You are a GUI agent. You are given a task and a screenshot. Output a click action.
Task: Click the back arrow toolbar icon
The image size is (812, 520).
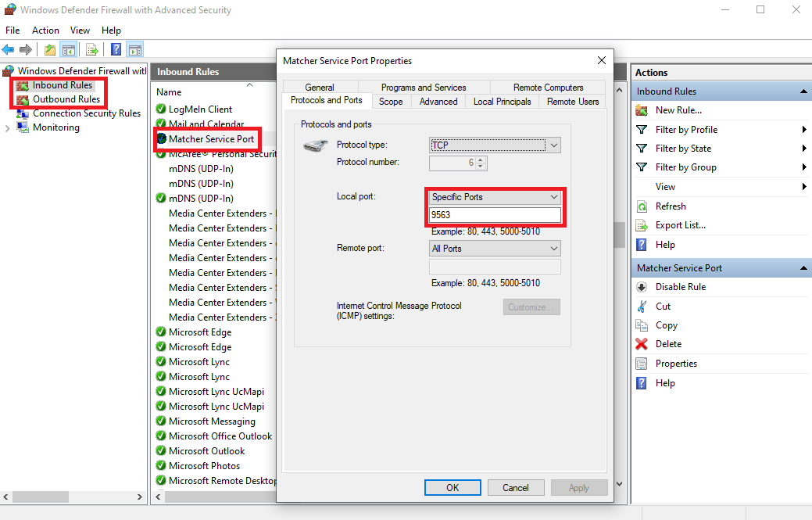point(9,50)
